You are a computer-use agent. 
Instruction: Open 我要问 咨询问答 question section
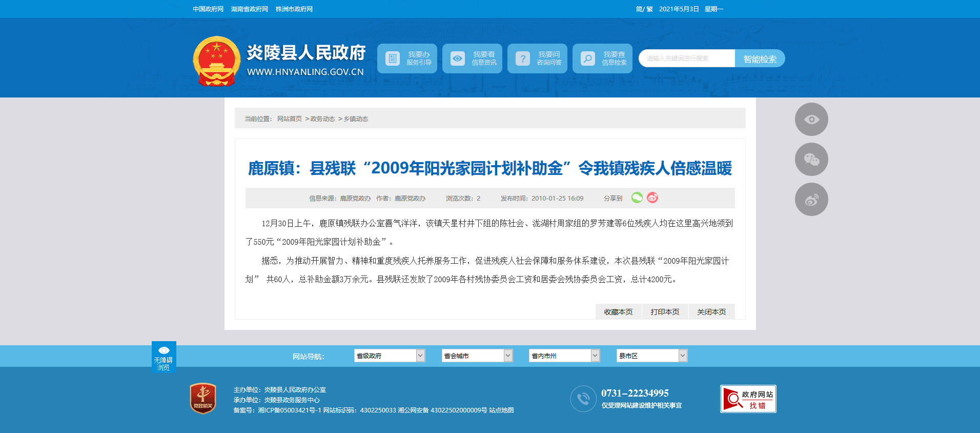(x=537, y=58)
